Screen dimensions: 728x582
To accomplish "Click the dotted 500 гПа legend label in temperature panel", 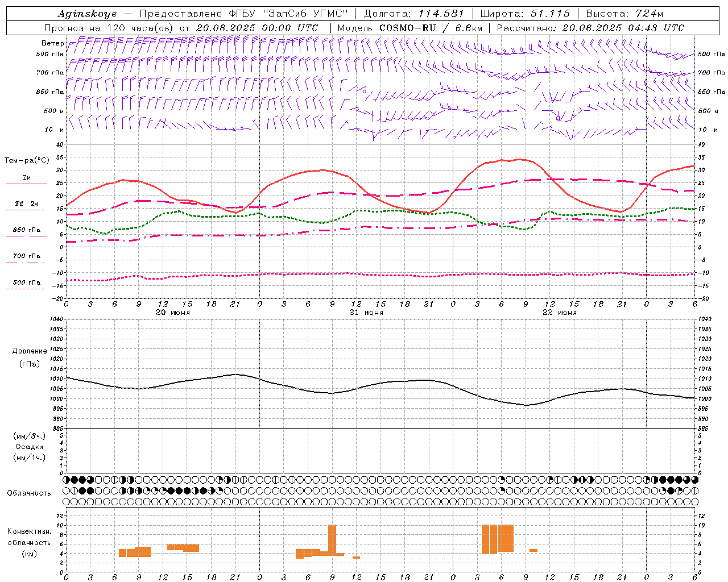I will 27,282.
